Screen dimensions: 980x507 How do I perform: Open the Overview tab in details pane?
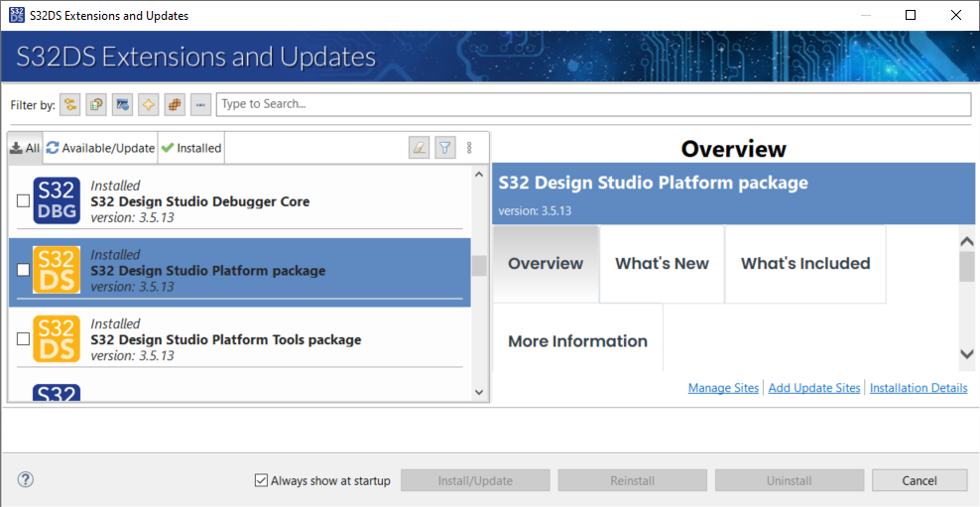point(546,264)
